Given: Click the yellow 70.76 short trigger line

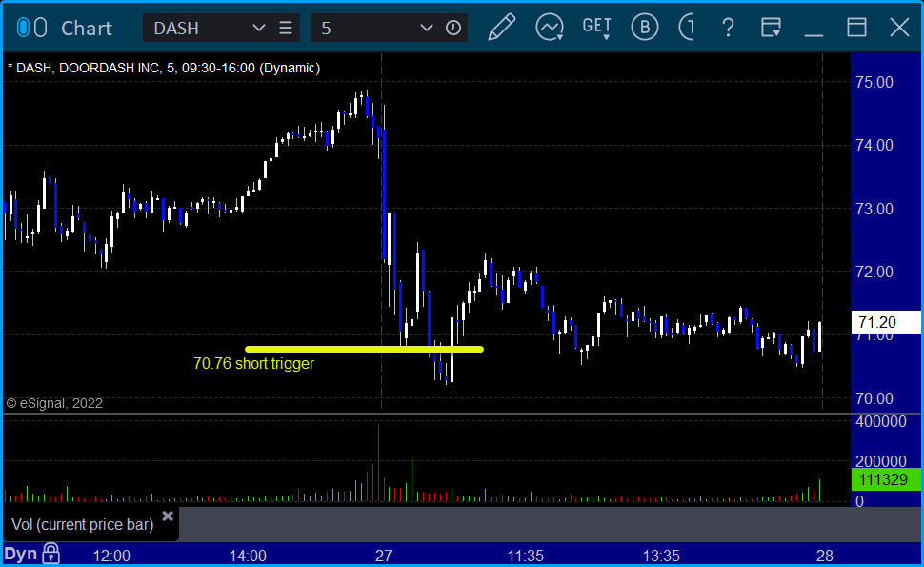Looking at the screenshot, I should click(364, 350).
